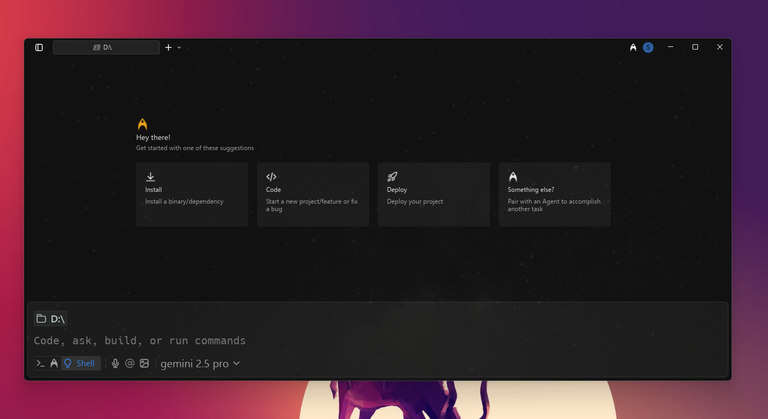The image size is (768, 419).
Task: Switch to terminal command mode icon
Action: click(x=41, y=364)
